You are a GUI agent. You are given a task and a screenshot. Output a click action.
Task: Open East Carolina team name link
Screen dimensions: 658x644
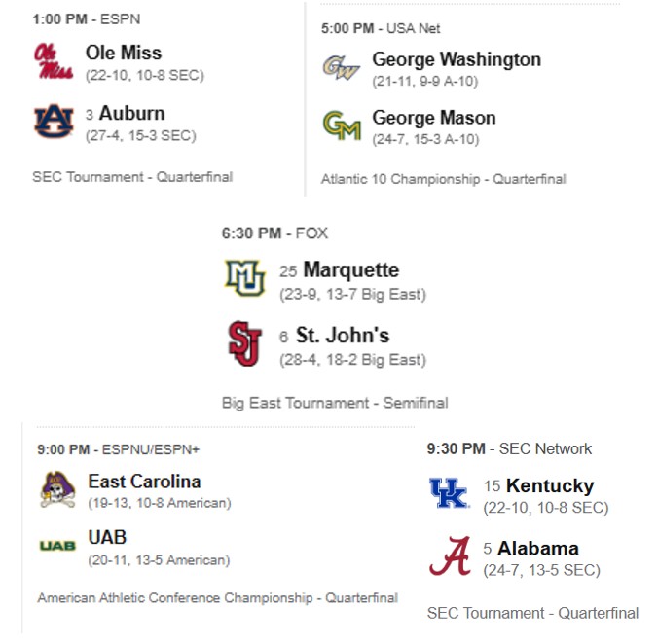[x=144, y=481]
